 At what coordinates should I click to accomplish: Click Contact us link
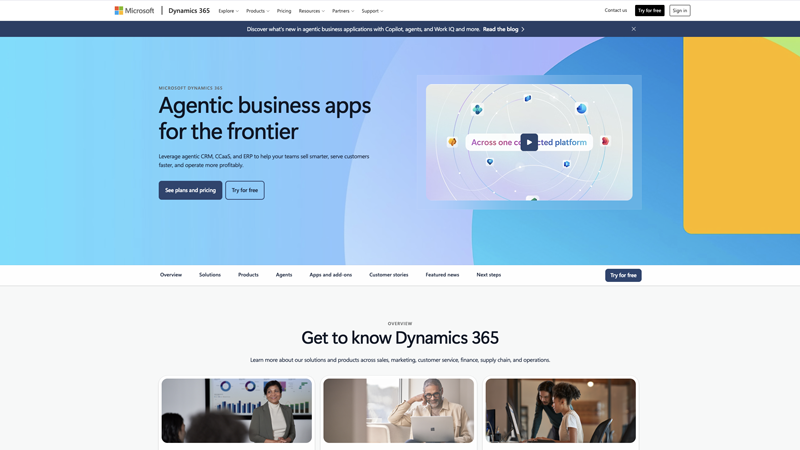tap(616, 10)
